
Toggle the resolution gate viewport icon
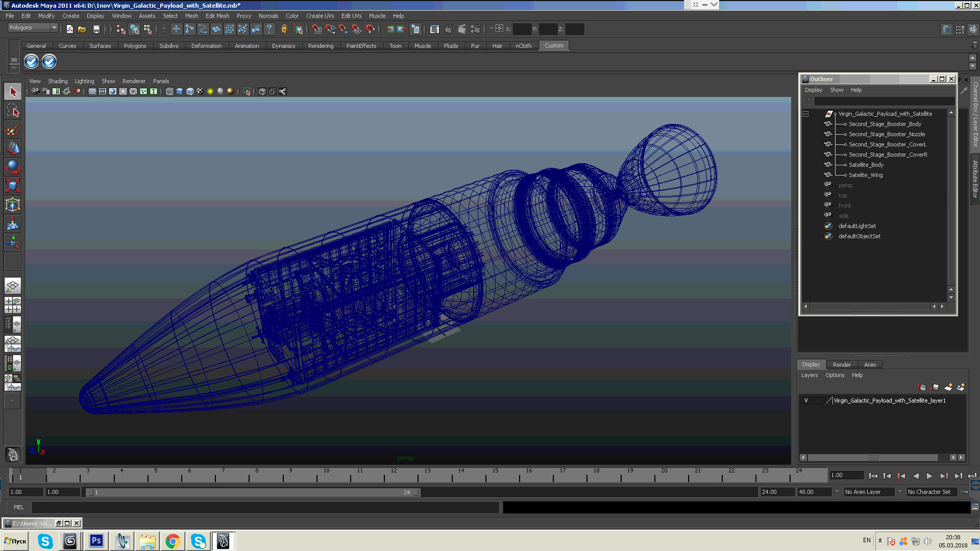(x=113, y=91)
